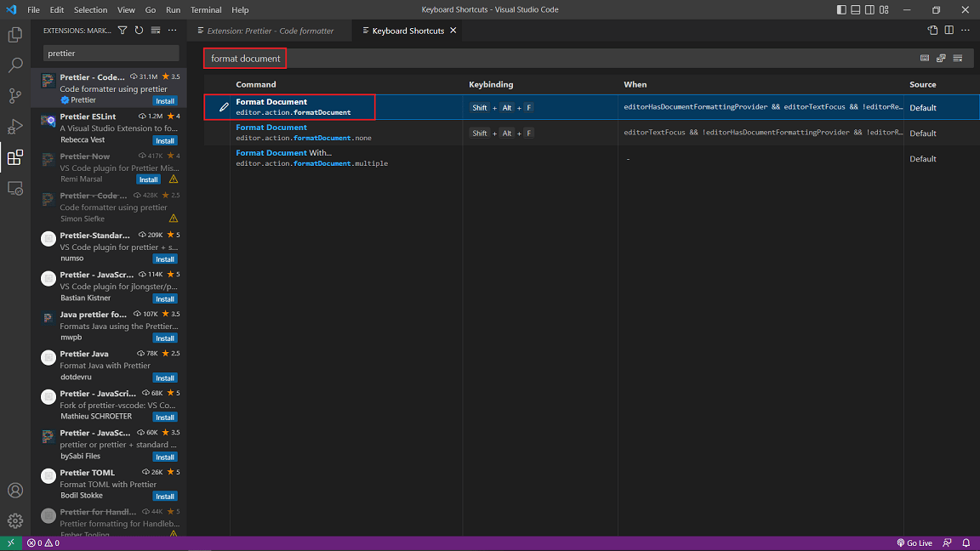This screenshot has width=980, height=551.
Task: Start Go Live server
Action: [914, 542]
